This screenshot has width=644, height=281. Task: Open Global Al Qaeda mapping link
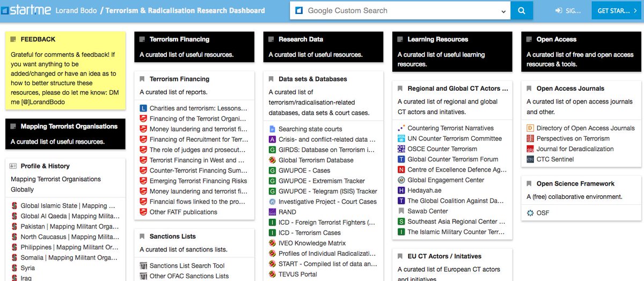coord(70,216)
